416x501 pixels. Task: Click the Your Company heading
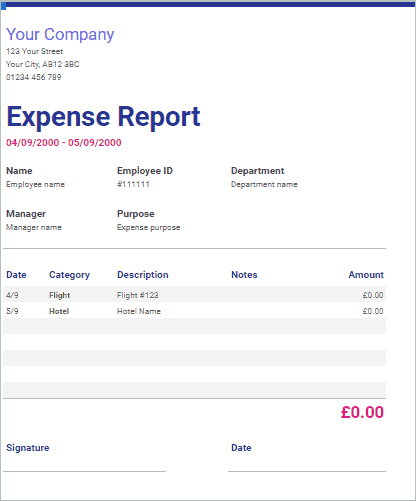[x=60, y=34]
